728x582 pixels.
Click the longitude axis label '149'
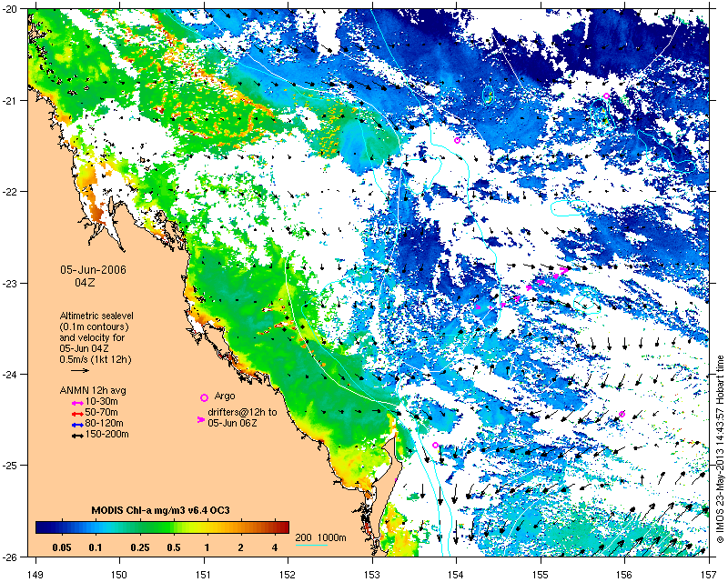(35, 575)
